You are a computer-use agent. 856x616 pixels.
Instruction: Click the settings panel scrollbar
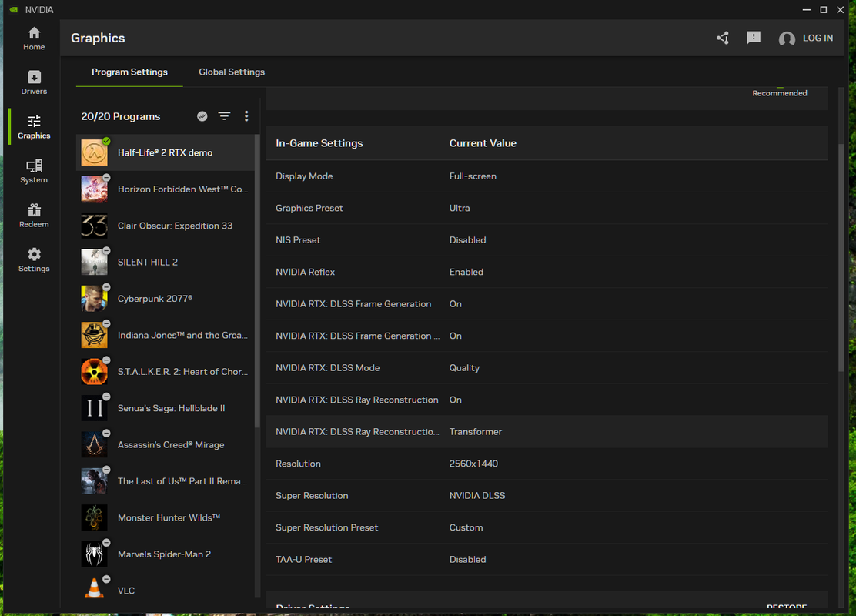(841, 256)
